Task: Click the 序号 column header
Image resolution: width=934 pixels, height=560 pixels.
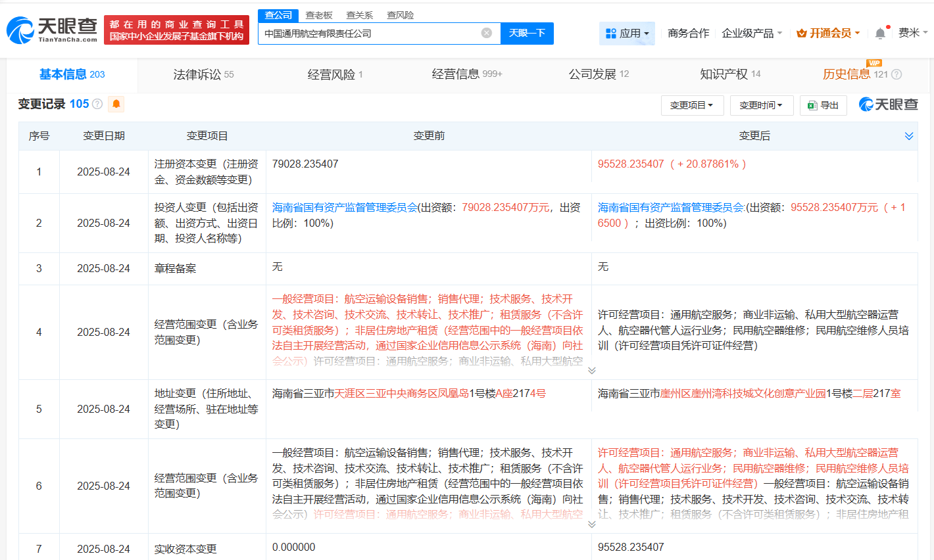Action: 39,136
